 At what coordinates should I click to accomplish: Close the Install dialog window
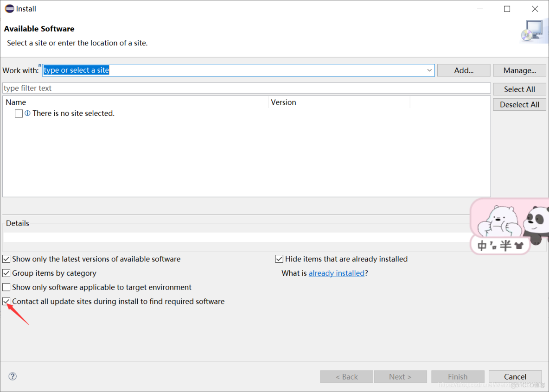pos(535,9)
